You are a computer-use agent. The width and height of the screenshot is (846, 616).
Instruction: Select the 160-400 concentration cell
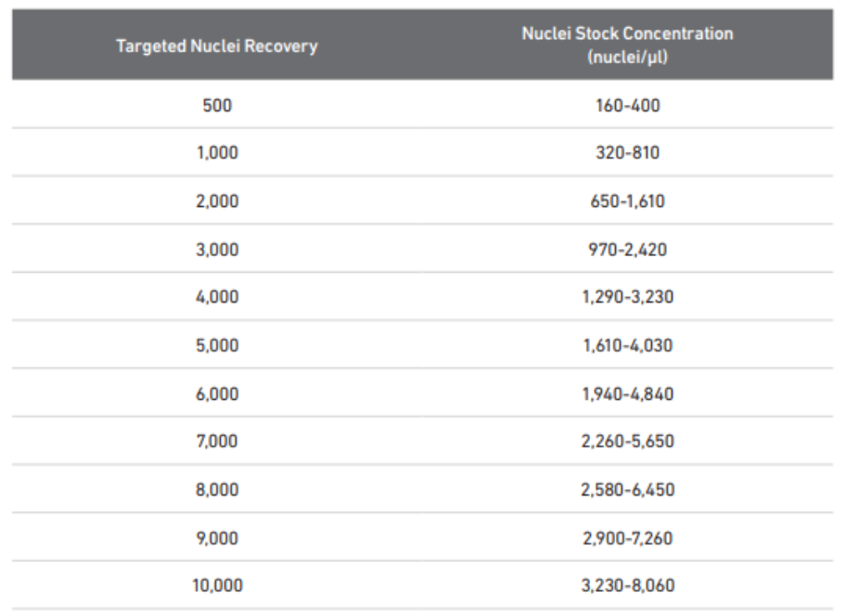coord(627,105)
